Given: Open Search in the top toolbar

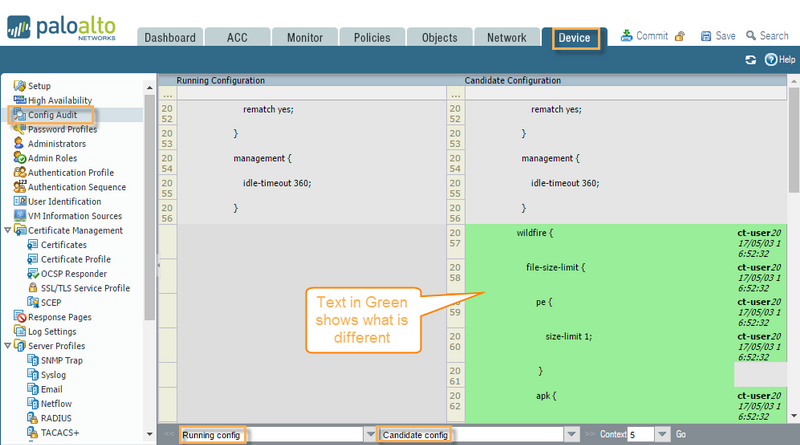Looking at the screenshot, I should click(x=767, y=36).
